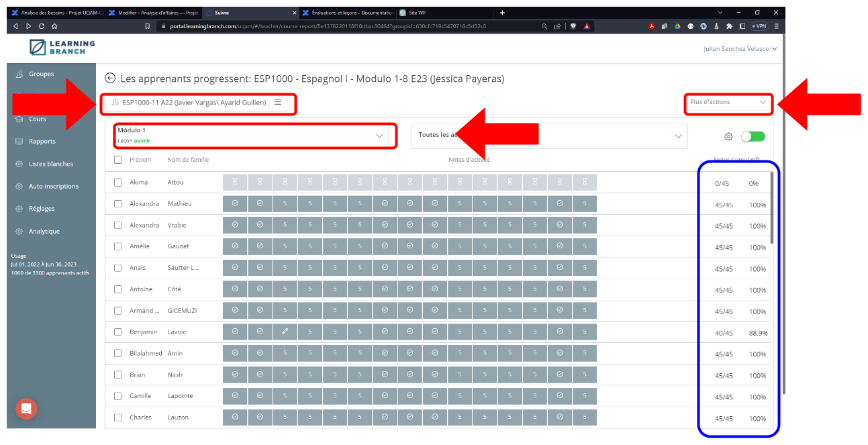Go to Analytique in the sidebar
The width and height of the screenshot is (868, 445).
(x=44, y=232)
